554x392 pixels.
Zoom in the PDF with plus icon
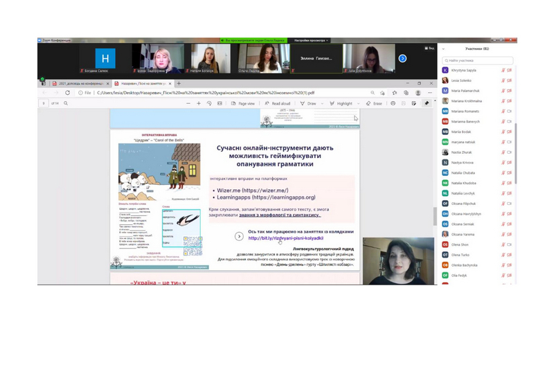199,103
